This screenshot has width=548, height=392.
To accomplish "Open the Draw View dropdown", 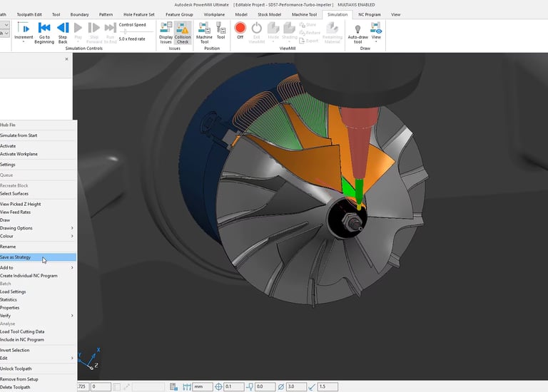I will point(376,31).
